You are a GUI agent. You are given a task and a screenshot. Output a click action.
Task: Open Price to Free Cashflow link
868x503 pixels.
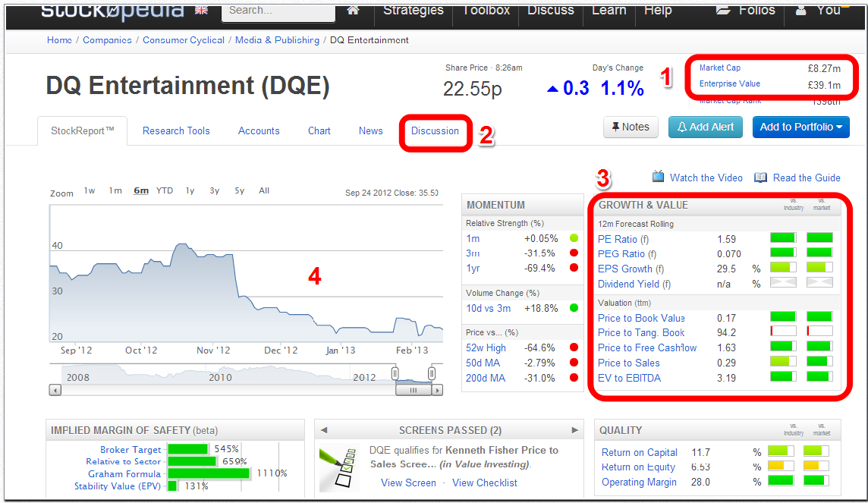647,347
